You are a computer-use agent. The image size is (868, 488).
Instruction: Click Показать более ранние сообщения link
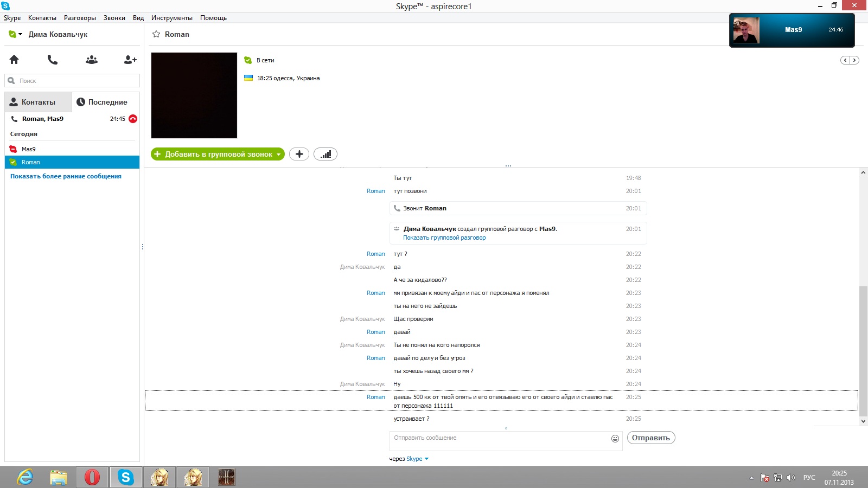66,176
